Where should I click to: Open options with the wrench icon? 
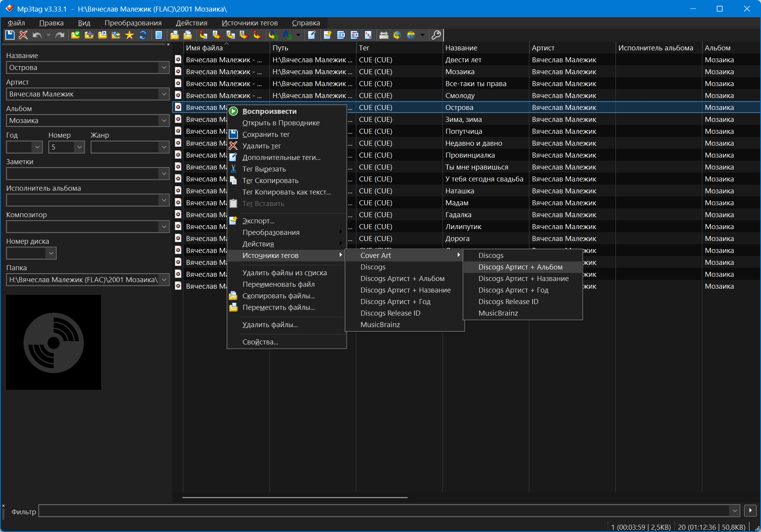(436, 35)
